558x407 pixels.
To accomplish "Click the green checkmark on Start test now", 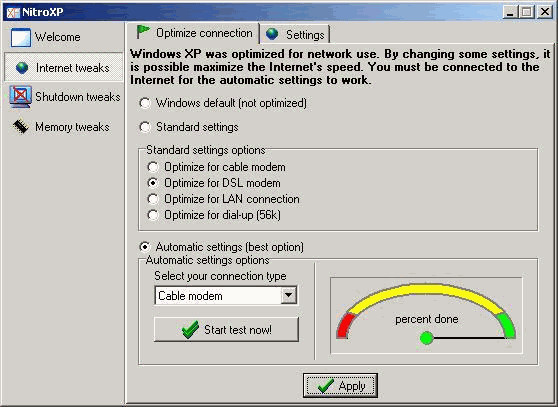I will point(190,329).
